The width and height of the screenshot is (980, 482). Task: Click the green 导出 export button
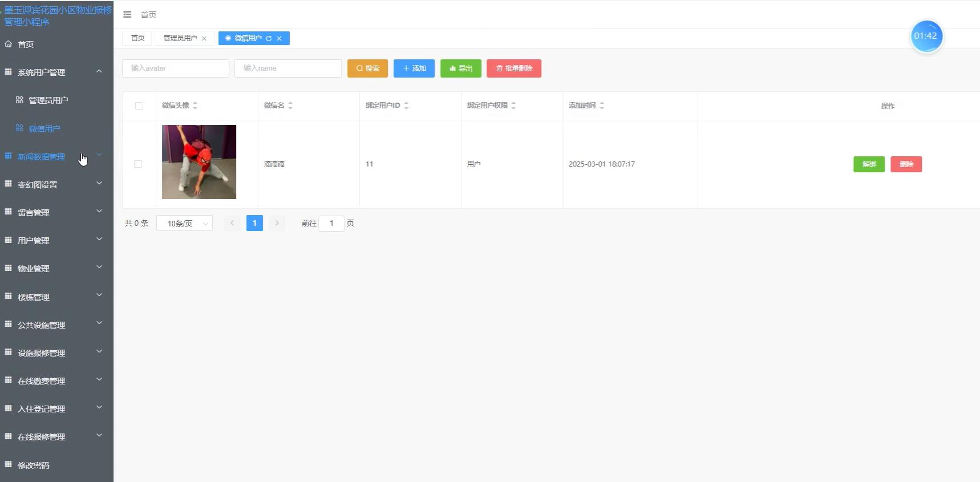tap(461, 68)
